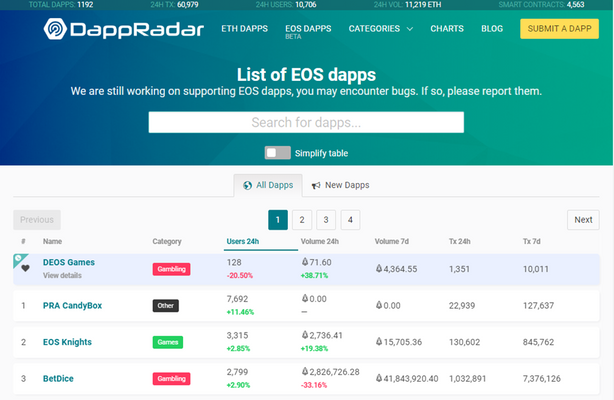Click the 2,826,726.28 volume 24h value
Viewport: 614px width, 400px height.
330,372
